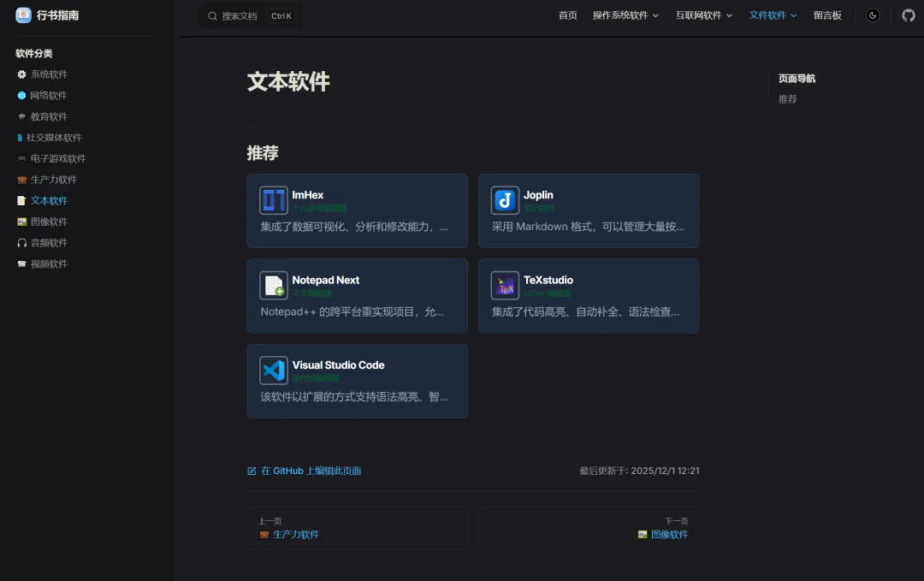This screenshot has height=581, width=924.
Task: Click the 文本软件 page title
Action: (x=288, y=81)
